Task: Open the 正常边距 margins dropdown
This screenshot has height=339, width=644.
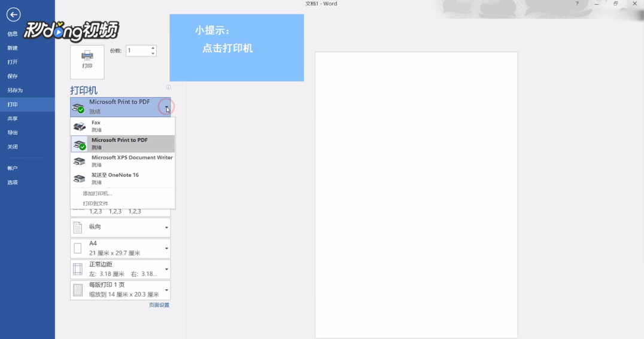Action: point(120,269)
